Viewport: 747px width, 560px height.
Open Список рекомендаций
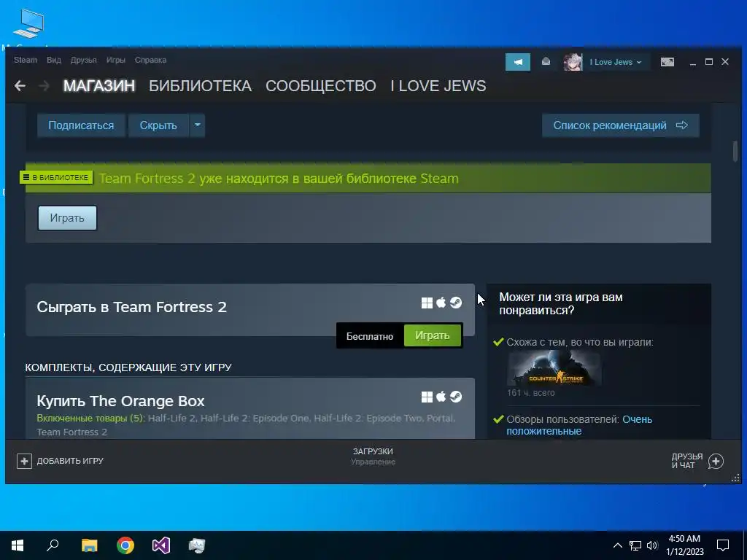click(x=620, y=125)
